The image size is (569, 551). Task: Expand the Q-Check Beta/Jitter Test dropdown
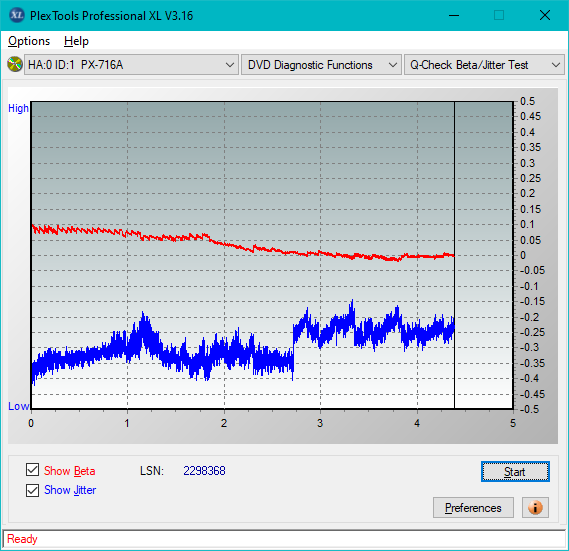click(x=484, y=65)
